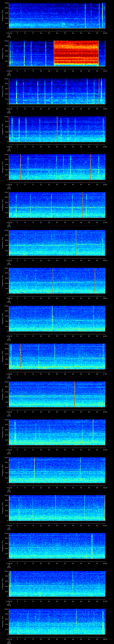Click the spectrogram panel starting at 5:39:00
The width and height of the screenshot is (114, 644).
click(x=57, y=318)
